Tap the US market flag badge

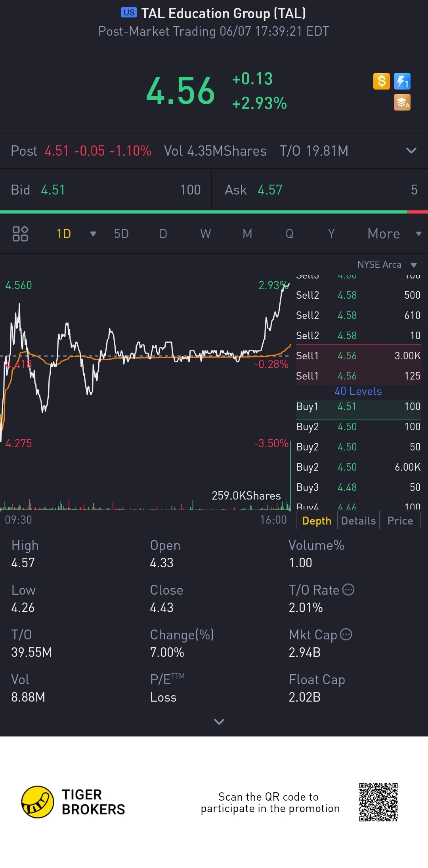coord(129,13)
